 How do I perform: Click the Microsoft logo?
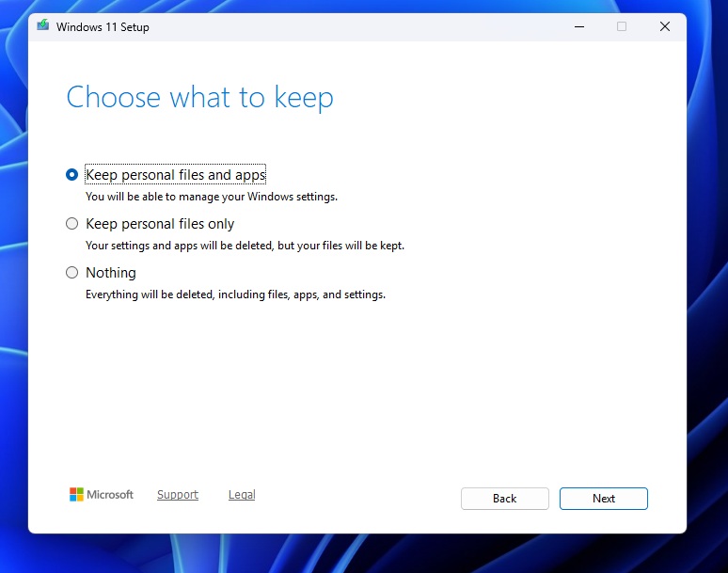[102, 495]
